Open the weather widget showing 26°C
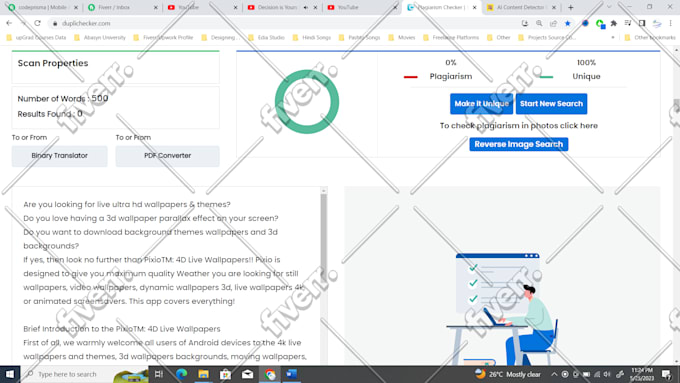The width and height of the screenshot is (680, 383). (x=507, y=374)
